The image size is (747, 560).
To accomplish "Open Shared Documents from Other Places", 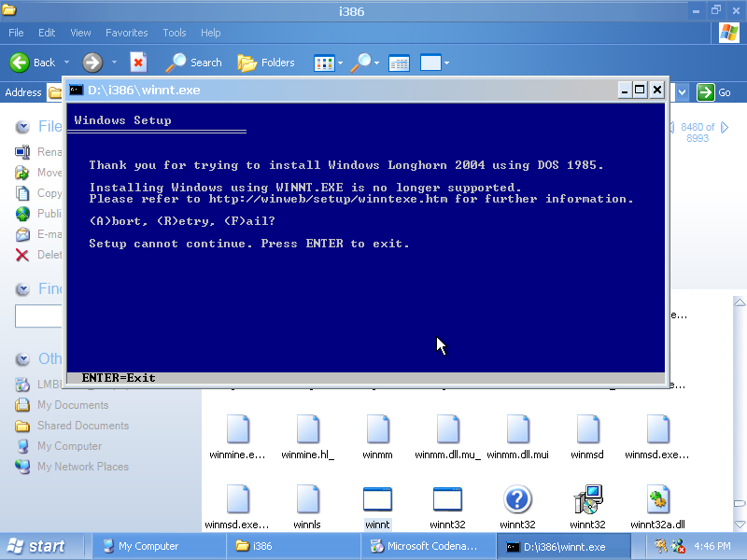I will 83,426.
